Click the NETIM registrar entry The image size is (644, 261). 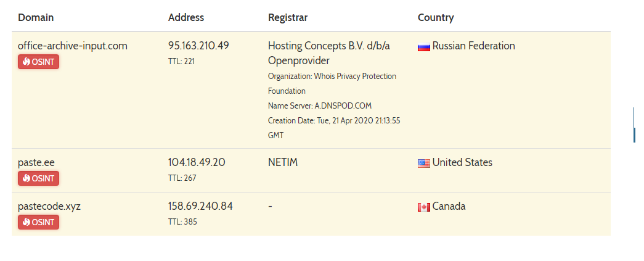[x=283, y=162]
